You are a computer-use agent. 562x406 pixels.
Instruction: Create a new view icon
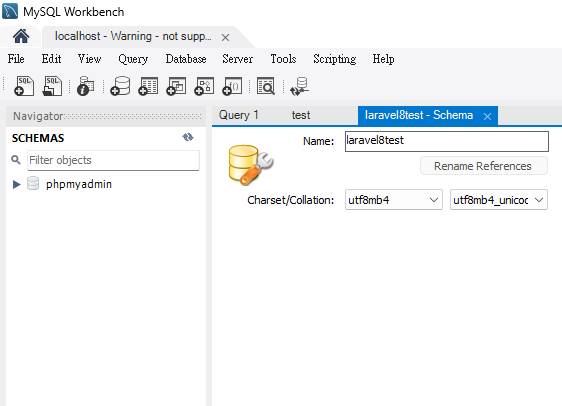coord(176,86)
